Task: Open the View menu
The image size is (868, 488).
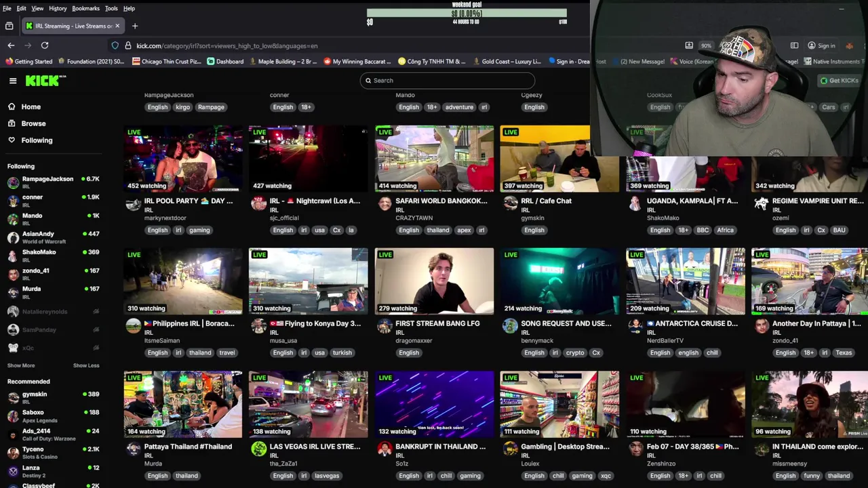Action: [37, 8]
